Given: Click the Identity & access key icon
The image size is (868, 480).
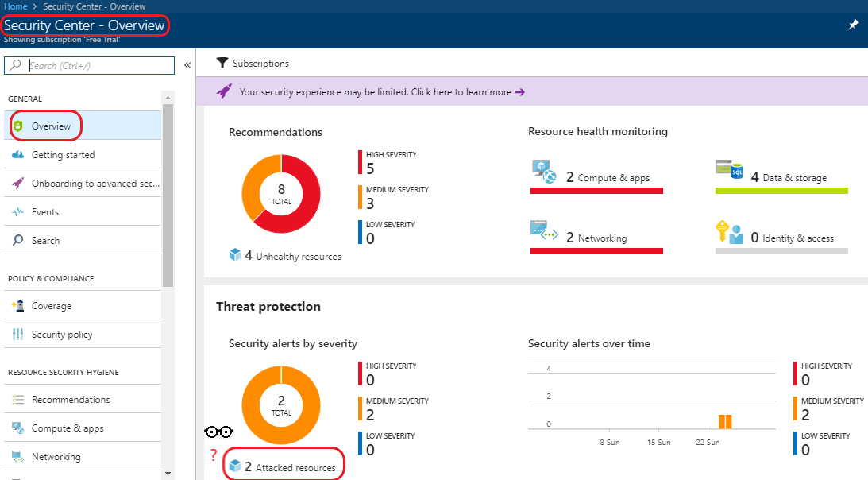Looking at the screenshot, I should (x=729, y=232).
